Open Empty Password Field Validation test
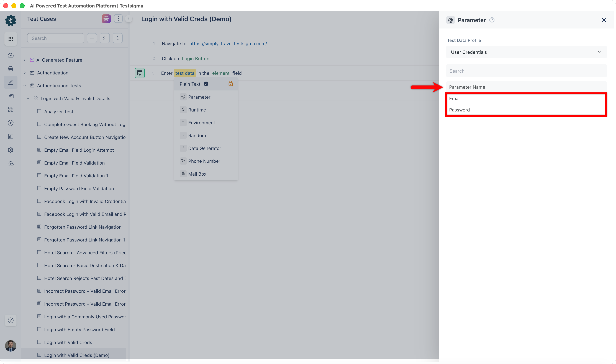 [79, 189]
